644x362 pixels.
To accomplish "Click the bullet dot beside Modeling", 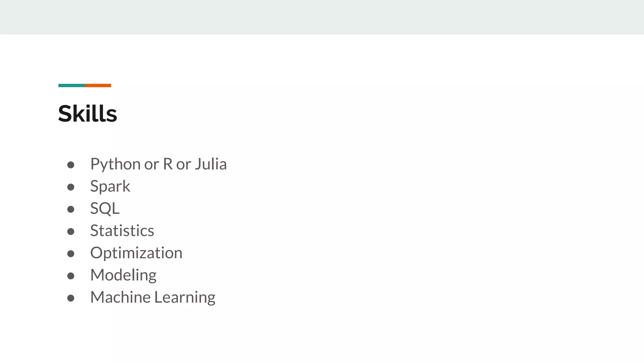I will 71,276.
